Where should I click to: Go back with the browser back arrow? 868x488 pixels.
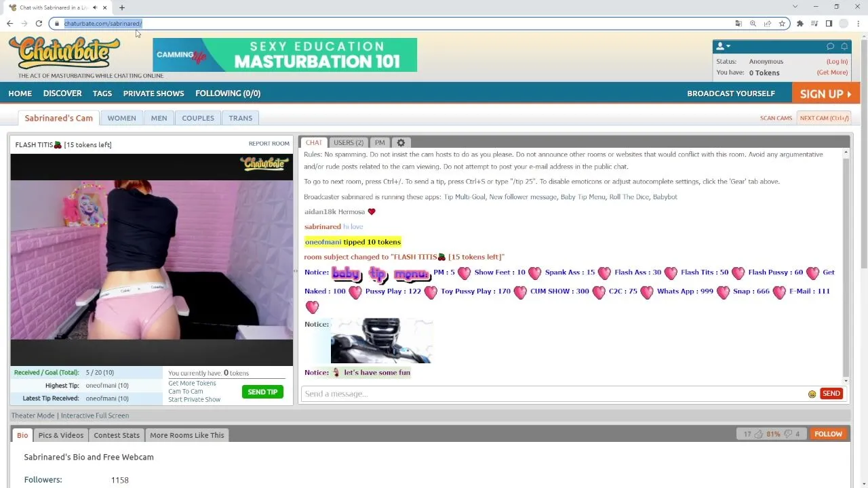tap(9, 23)
